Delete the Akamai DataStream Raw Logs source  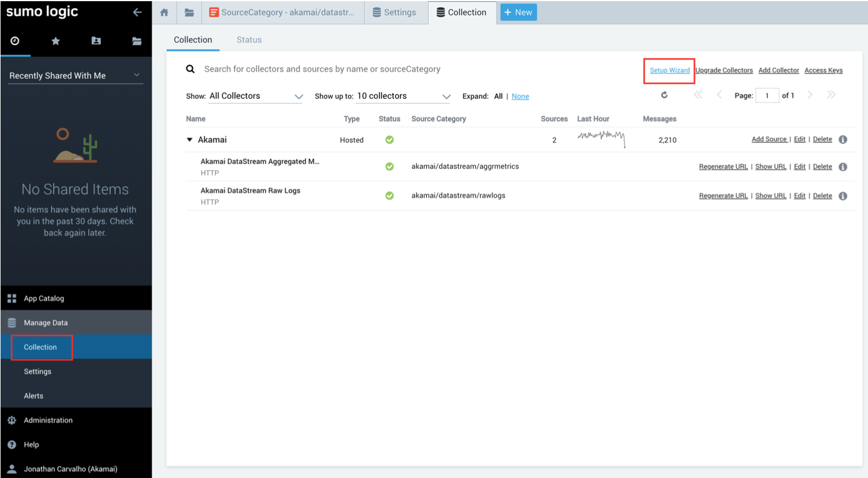click(x=822, y=196)
